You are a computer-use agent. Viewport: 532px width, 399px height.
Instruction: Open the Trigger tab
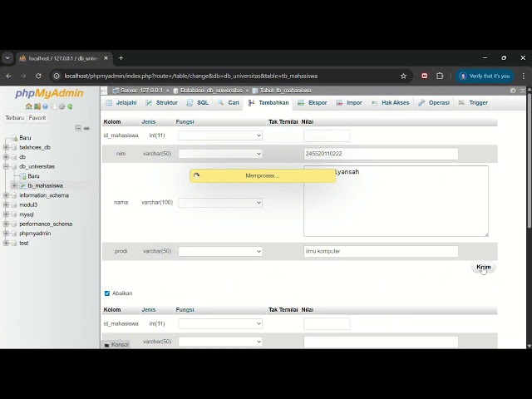click(x=473, y=103)
